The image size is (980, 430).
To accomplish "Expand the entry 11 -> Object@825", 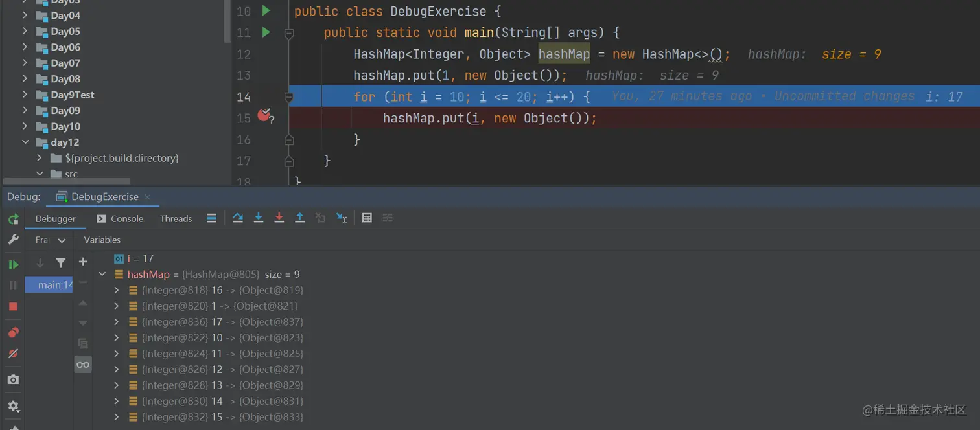I will [117, 354].
